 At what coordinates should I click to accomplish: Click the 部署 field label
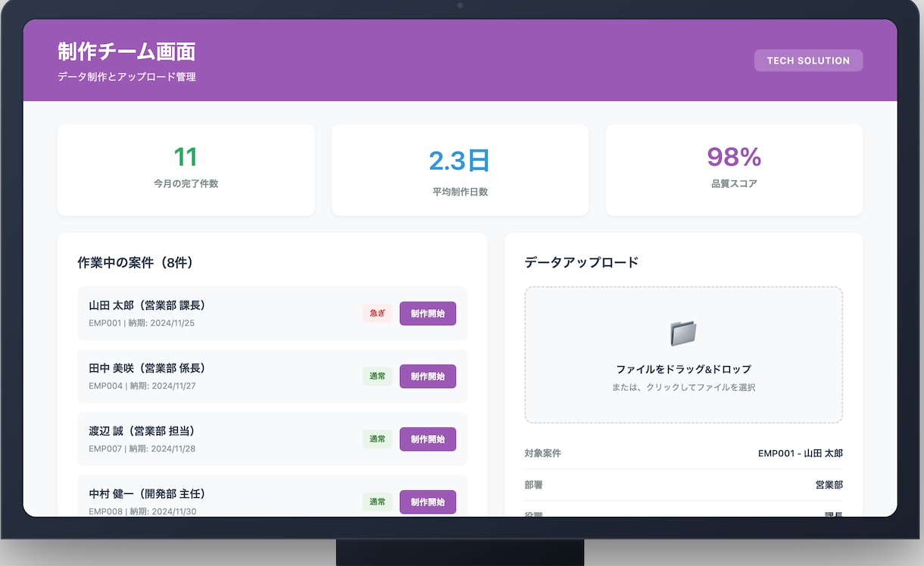[x=533, y=485]
